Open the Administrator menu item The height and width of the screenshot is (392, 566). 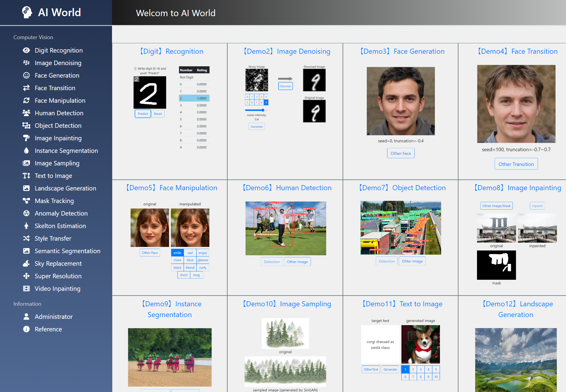[53, 316]
